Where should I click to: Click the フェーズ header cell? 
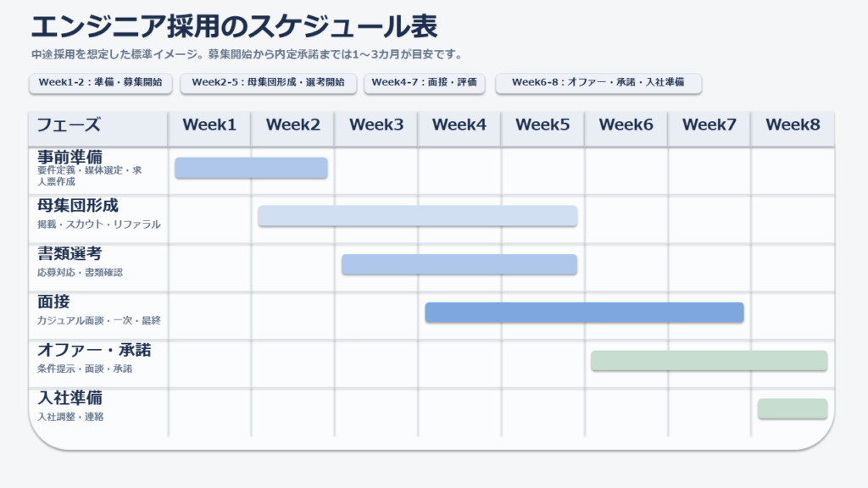[x=70, y=125]
